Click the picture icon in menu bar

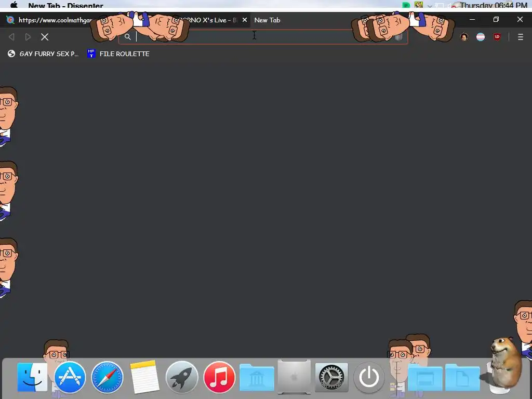point(419,5)
